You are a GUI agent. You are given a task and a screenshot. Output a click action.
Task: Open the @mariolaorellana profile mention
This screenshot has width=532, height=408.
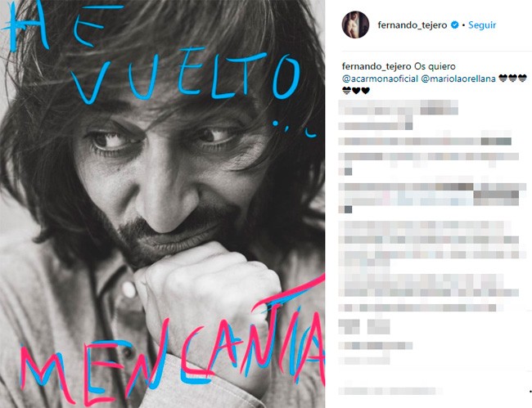pyautogui.click(x=458, y=78)
